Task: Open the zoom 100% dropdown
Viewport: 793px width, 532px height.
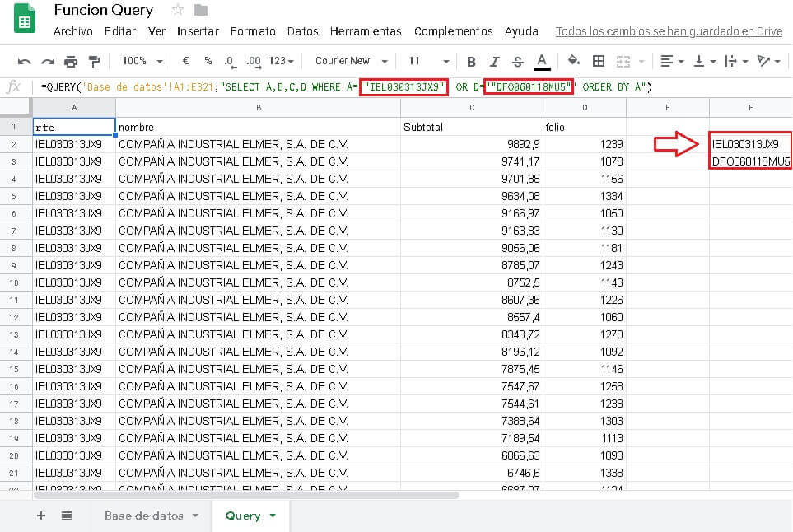Action: pos(142,61)
